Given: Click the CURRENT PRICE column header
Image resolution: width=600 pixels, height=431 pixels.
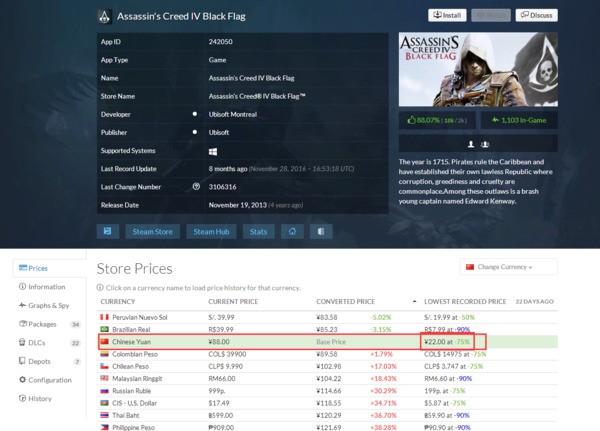Looking at the screenshot, I should click(x=233, y=302).
